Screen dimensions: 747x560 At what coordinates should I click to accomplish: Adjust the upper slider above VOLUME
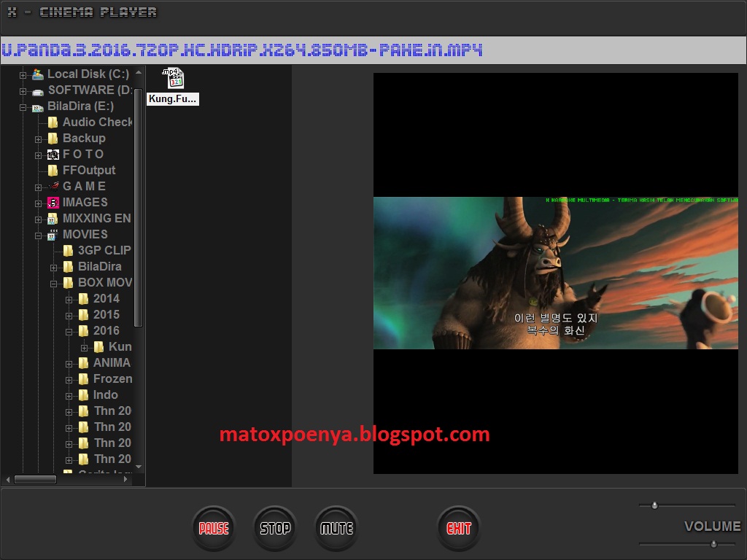pyautogui.click(x=654, y=505)
